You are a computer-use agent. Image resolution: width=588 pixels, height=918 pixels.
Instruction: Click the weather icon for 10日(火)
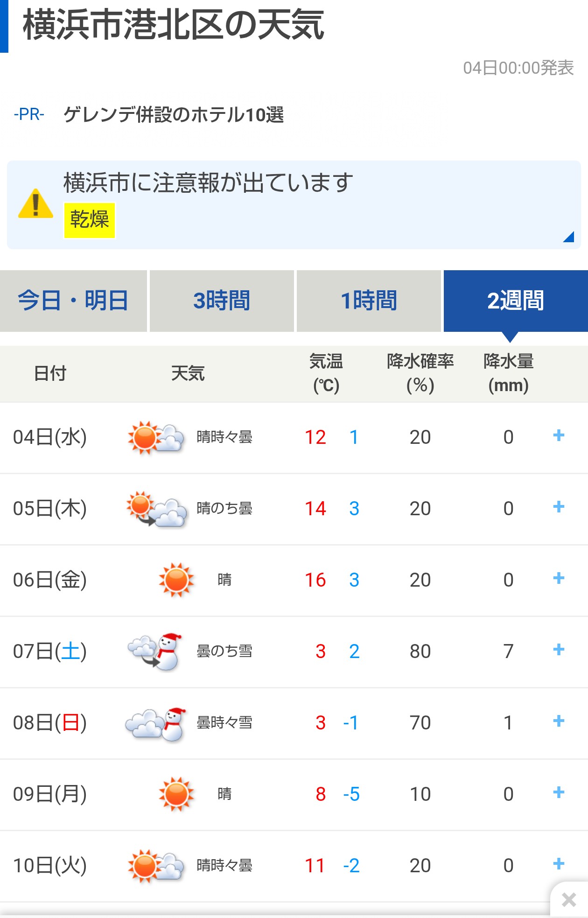pyautogui.click(x=155, y=866)
